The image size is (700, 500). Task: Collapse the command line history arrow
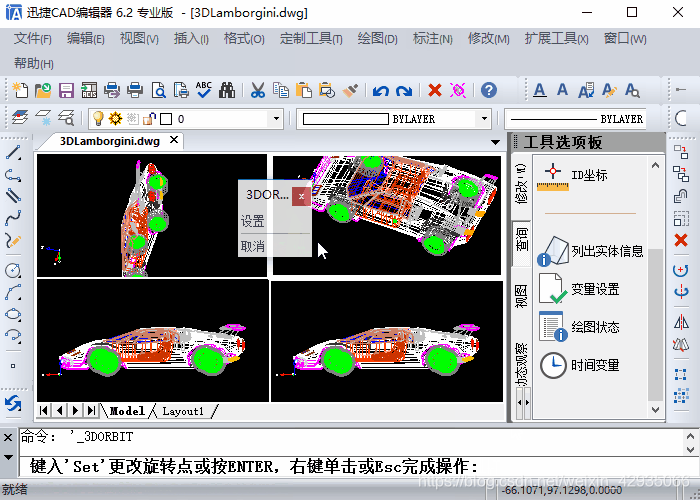pyautogui.click(x=8, y=457)
